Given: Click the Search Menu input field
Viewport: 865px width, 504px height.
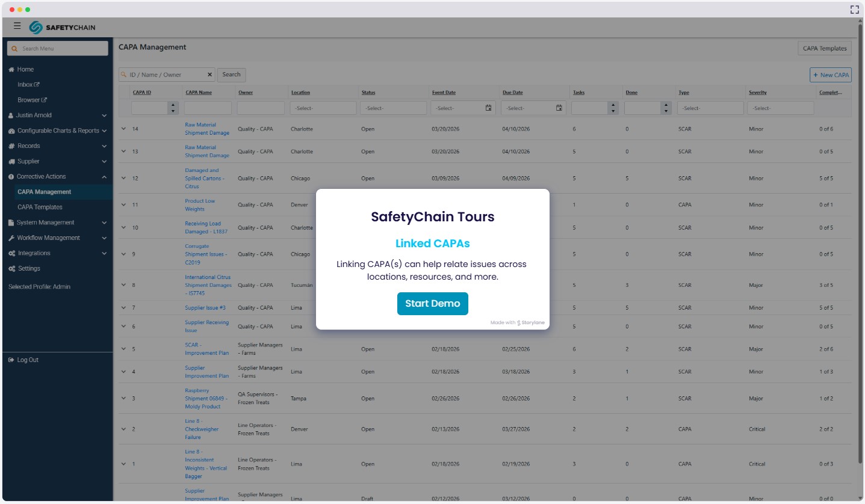Looking at the screenshot, I should coord(58,49).
